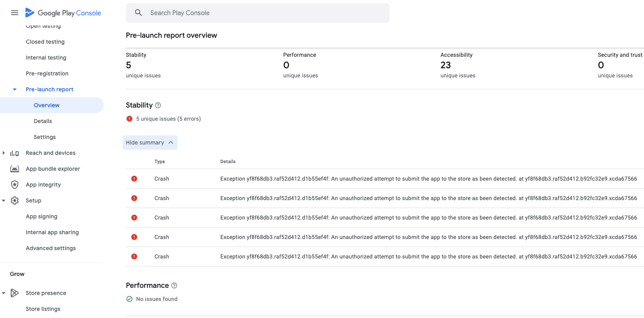Collapse the Setup section arrow
Screen dimensions: 644x318
[4, 200]
